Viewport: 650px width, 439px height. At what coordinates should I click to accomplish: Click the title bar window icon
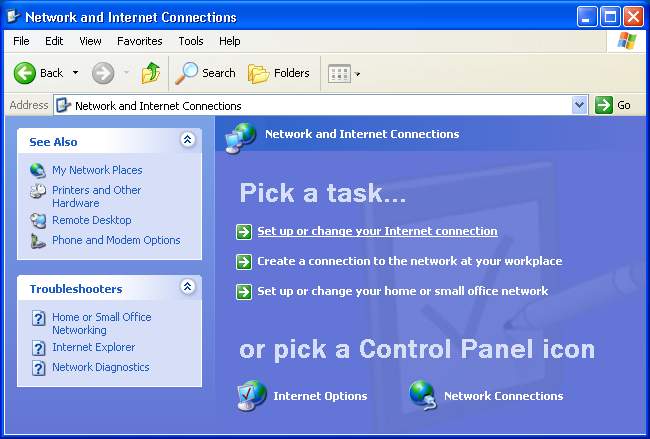point(14,16)
